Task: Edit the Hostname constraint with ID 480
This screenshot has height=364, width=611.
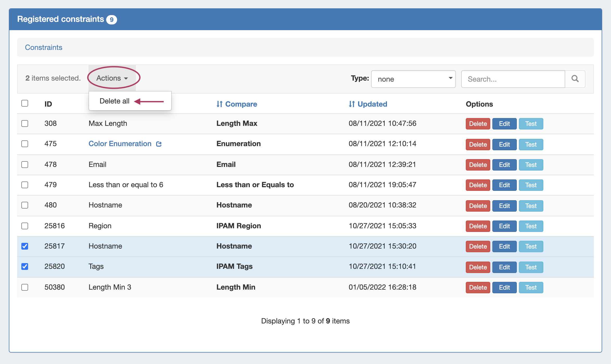Action: point(504,206)
